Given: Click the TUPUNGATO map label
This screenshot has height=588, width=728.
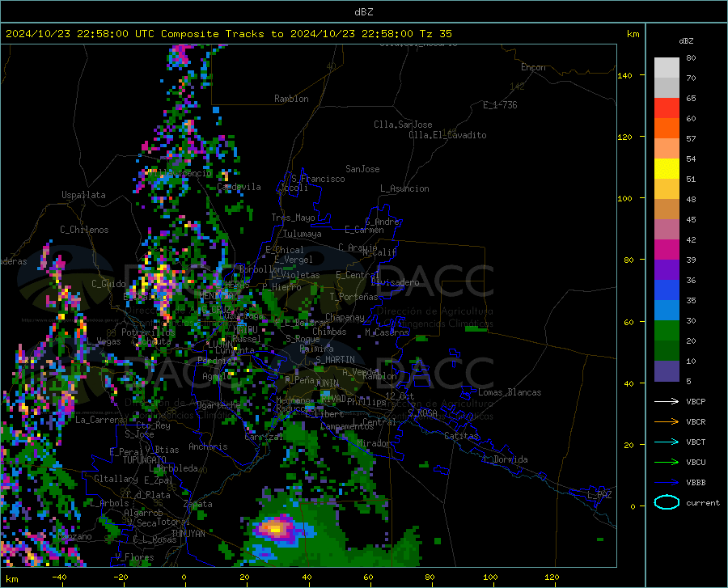Looking at the screenshot, I should click(x=145, y=460).
